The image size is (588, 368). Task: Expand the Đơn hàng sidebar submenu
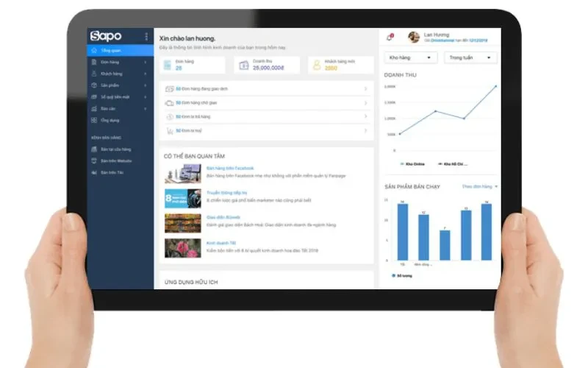click(x=145, y=63)
